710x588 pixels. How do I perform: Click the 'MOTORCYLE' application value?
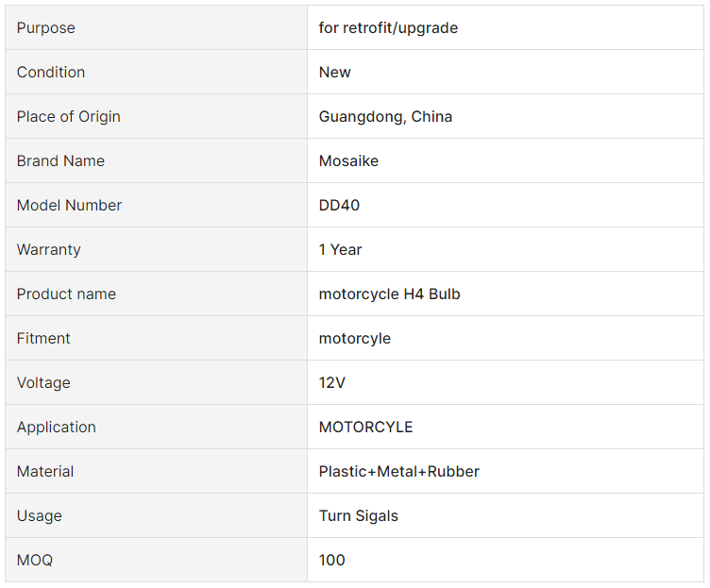(366, 427)
